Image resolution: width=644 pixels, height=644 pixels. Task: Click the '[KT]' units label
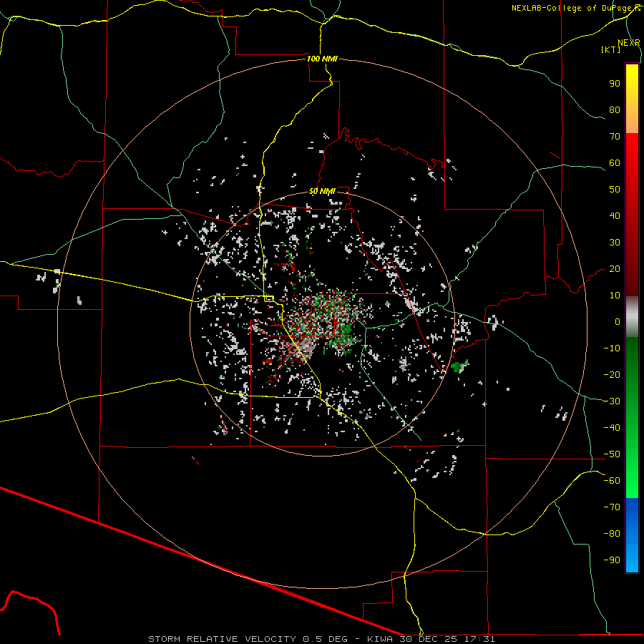click(611, 49)
